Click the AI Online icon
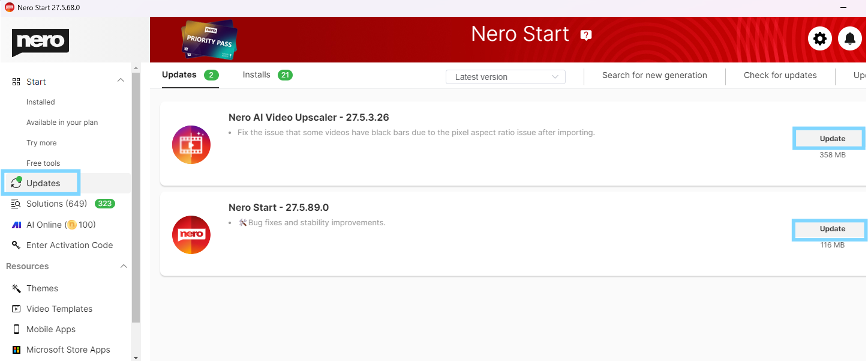This screenshot has height=361, width=868. 16,225
